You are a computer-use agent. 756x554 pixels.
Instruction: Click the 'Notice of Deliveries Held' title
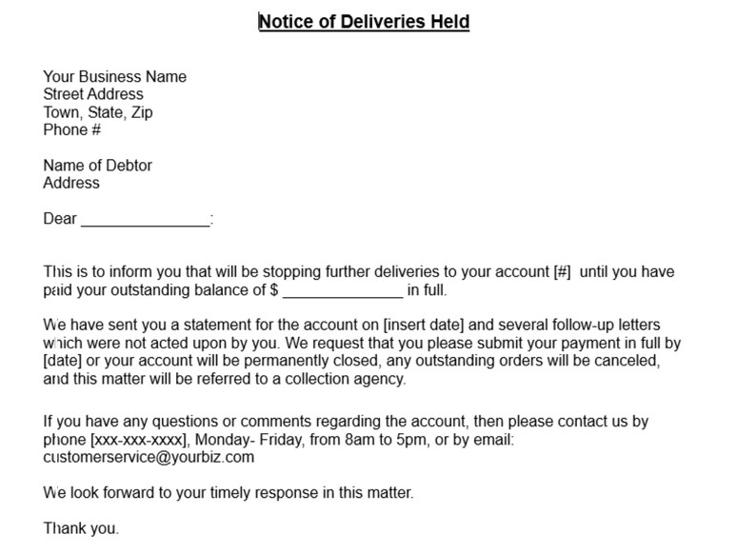[364, 22]
